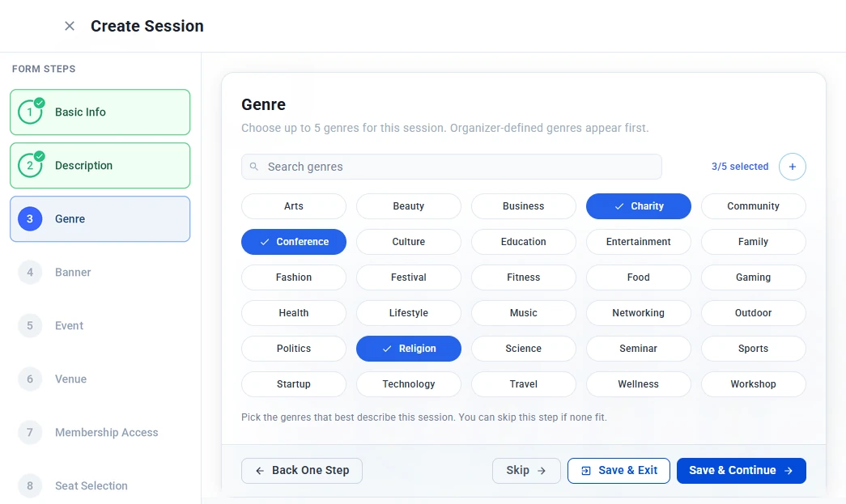Select the Music genre
Viewport: 846px width, 504px height.
tap(523, 312)
